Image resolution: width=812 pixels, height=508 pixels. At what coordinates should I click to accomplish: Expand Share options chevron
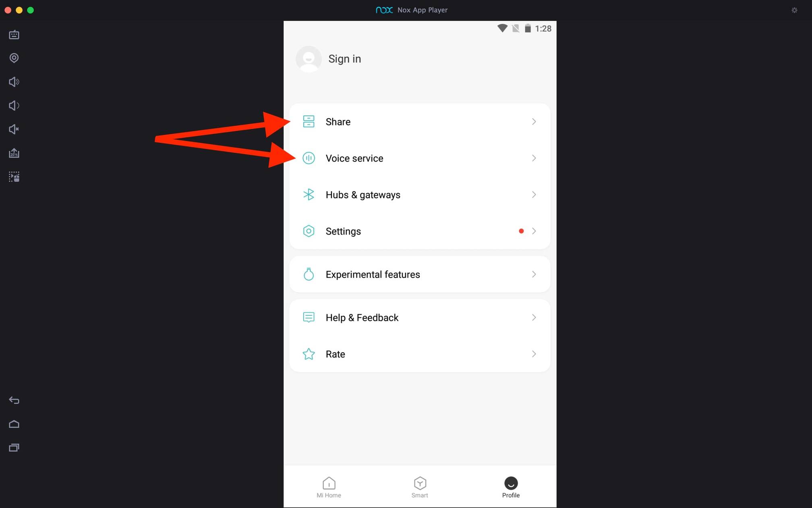click(532, 121)
